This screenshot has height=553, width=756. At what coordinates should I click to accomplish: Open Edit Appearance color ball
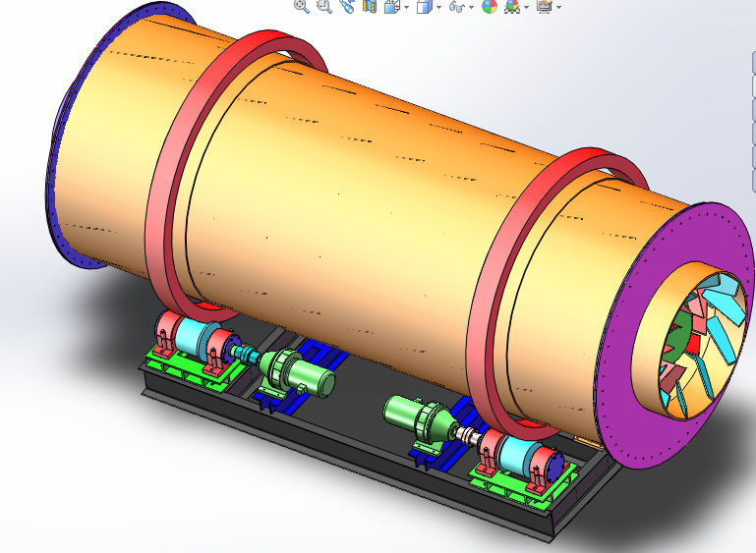(x=490, y=6)
